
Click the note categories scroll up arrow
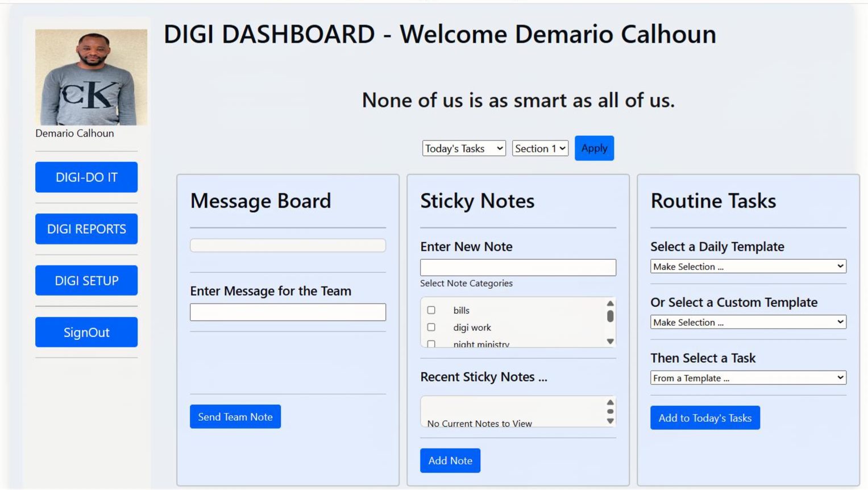[x=610, y=304]
